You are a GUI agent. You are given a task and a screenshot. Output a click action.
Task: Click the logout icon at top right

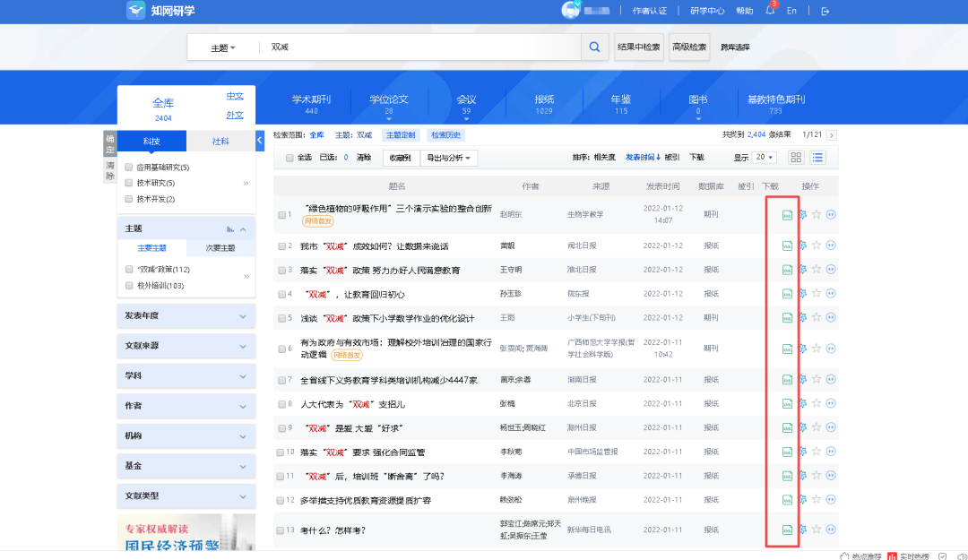(x=825, y=11)
